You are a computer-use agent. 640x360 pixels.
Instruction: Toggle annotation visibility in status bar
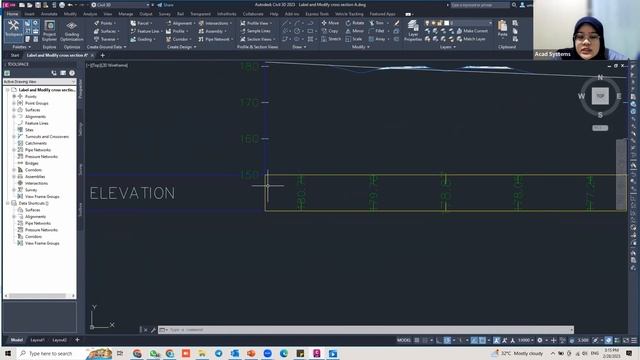point(496,340)
